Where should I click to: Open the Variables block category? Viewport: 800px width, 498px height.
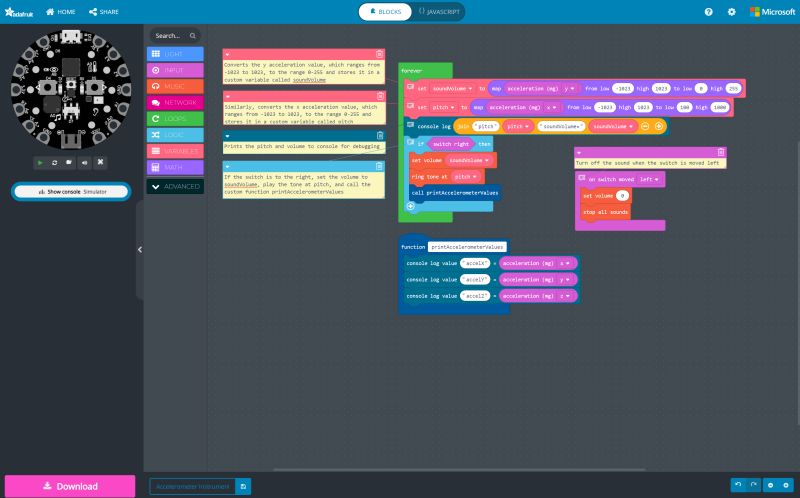click(175, 151)
